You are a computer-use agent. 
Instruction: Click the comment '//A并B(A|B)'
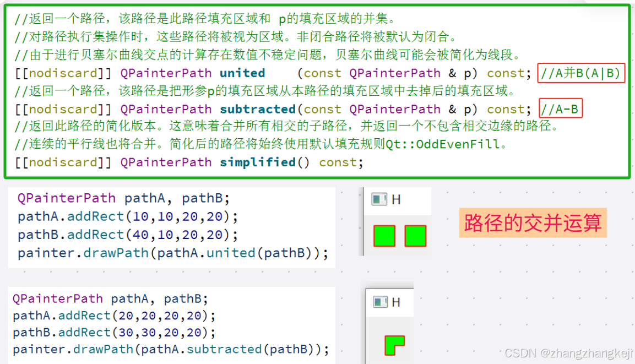581,73
